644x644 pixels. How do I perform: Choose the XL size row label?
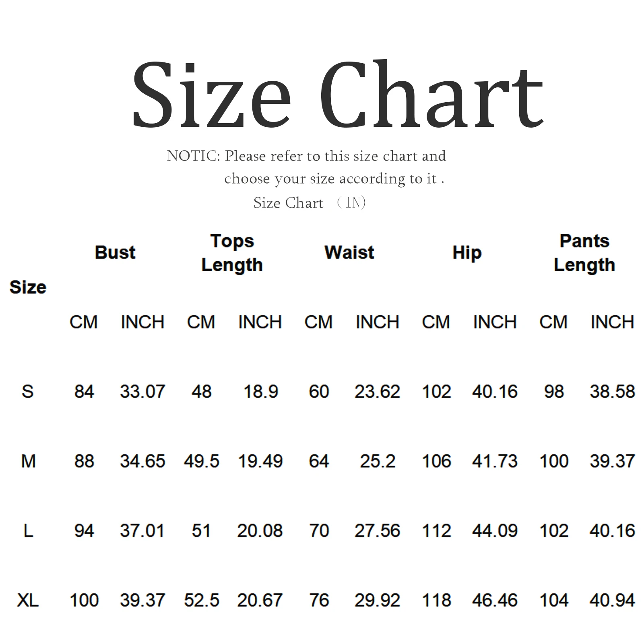tap(28, 600)
